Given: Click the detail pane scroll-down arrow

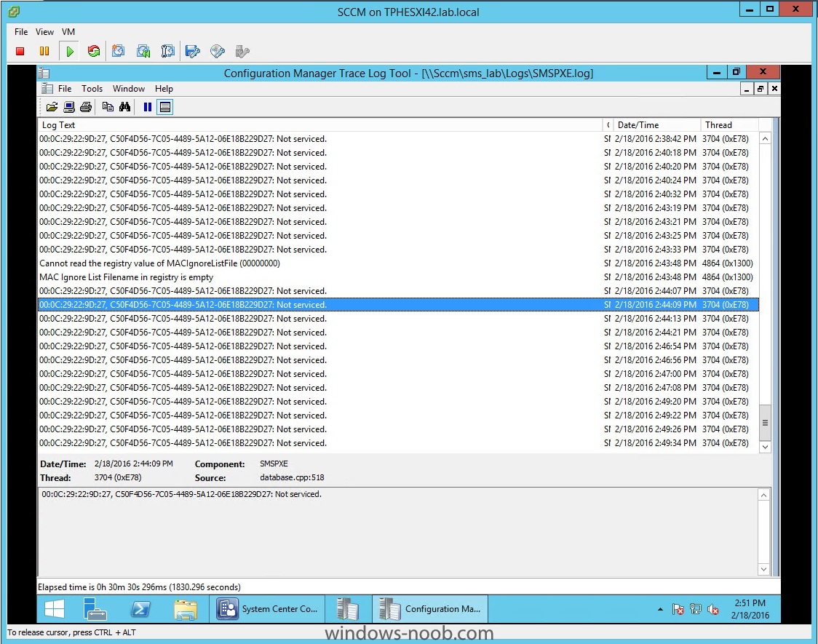Looking at the screenshot, I should click(x=763, y=569).
